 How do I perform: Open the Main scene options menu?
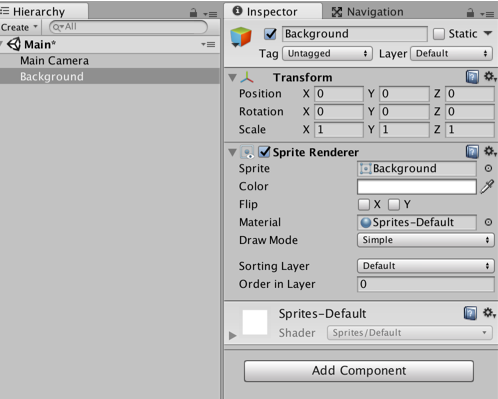pos(208,44)
